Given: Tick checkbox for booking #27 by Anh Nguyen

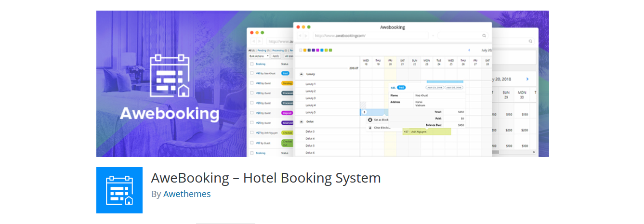Looking at the screenshot, I should point(251,133).
